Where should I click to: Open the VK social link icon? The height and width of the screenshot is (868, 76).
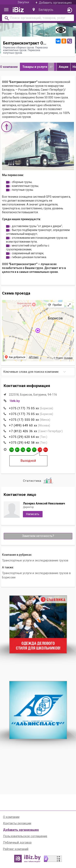58,41
